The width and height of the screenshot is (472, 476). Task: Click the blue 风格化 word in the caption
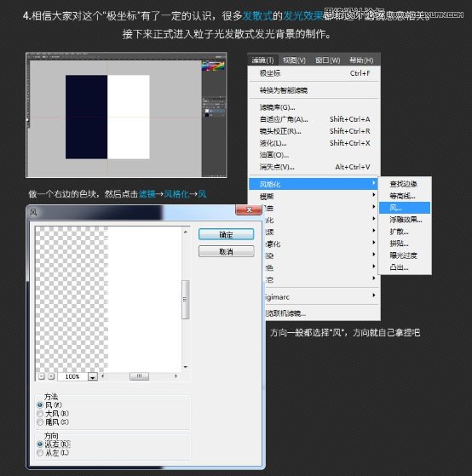176,193
